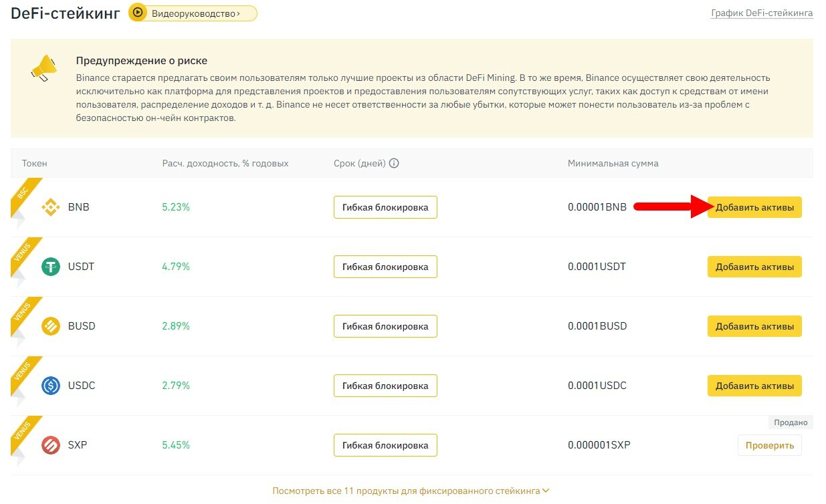Add assets for BNB staking
The width and height of the screenshot is (826, 504).
pos(754,207)
